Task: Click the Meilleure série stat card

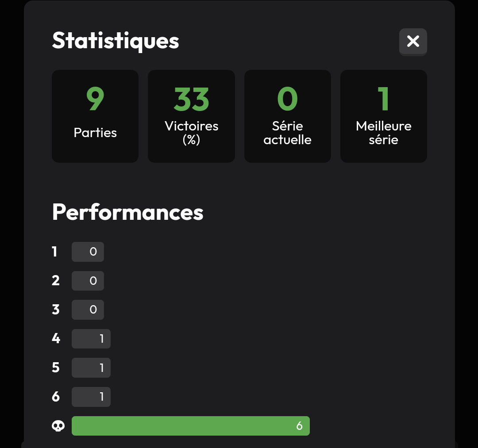Action: point(383,116)
